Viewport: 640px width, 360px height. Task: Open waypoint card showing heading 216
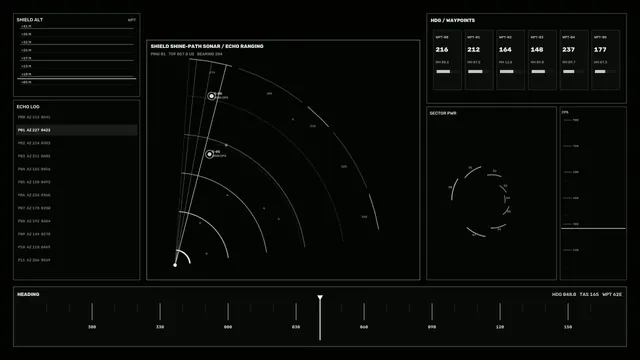pyautogui.click(x=447, y=60)
